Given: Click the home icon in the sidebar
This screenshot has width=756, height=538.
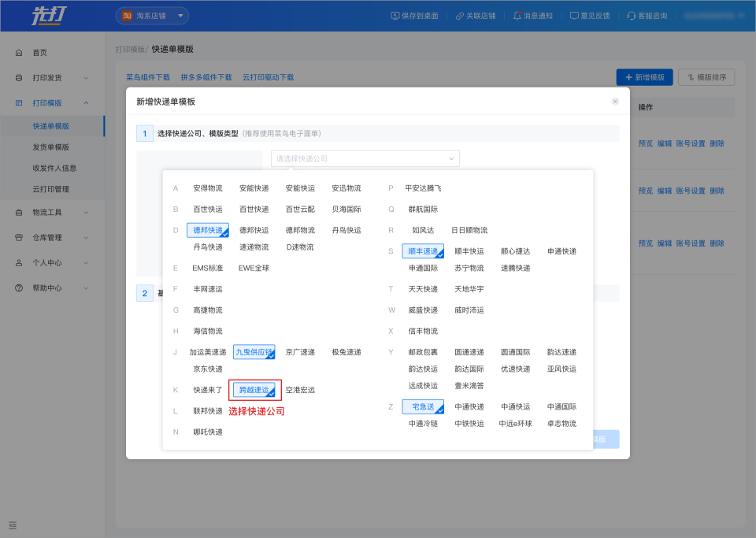Looking at the screenshot, I should tap(19, 53).
